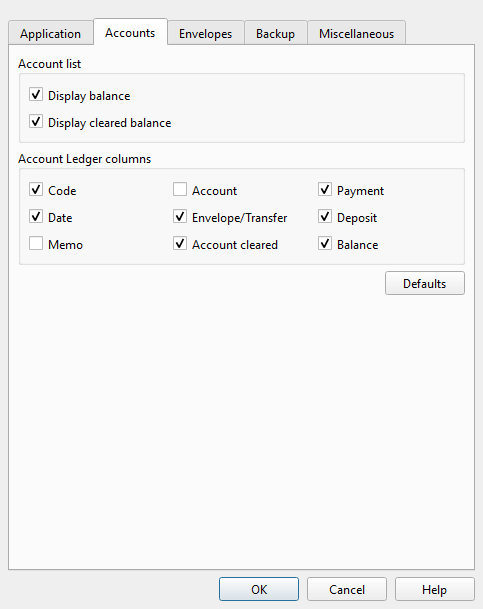Click the Cancel button

click(x=347, y=589)
